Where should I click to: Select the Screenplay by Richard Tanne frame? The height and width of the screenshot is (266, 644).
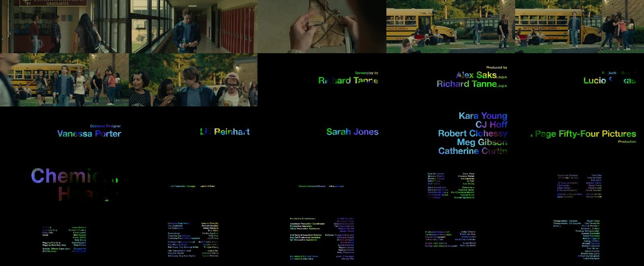pyautogui.click(x=322, y=80)
